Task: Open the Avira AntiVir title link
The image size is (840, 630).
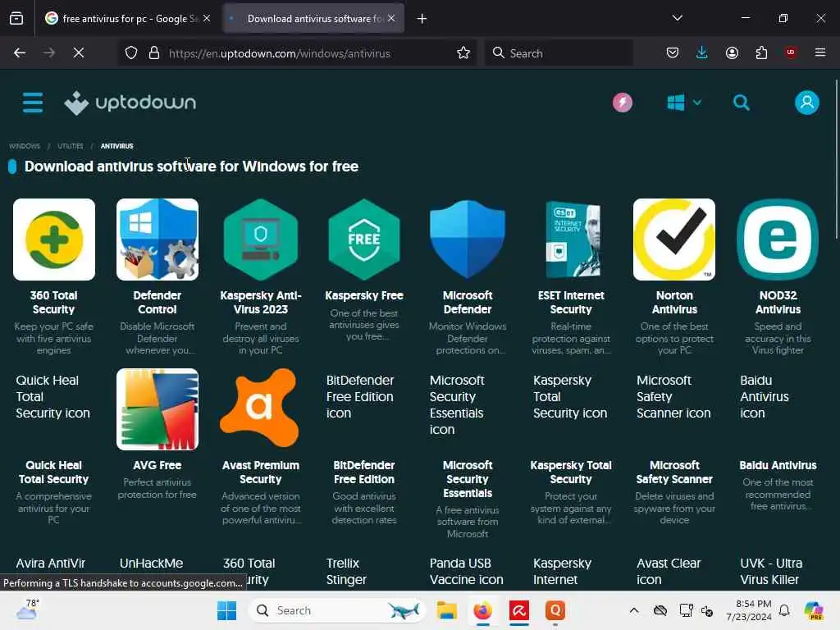Action: tap(51, 564)
